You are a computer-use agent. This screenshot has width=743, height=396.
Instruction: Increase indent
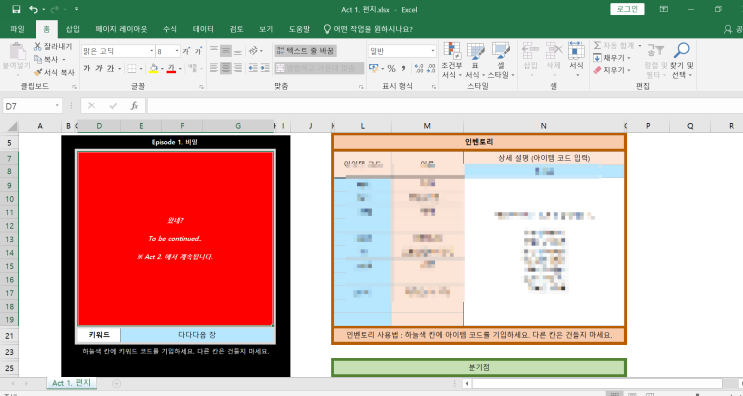click(265, 68)
